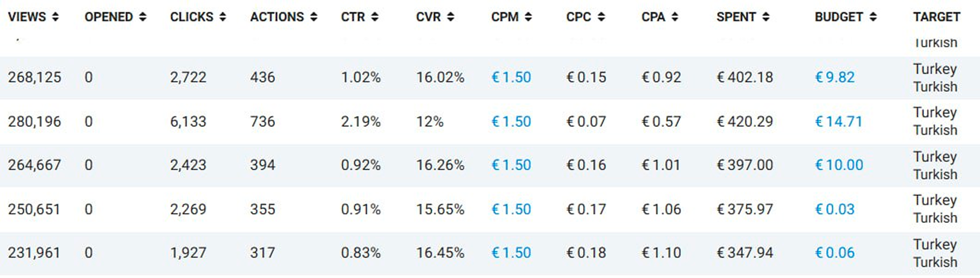Click the sort icon next to CVR
The width and height of the screenshot is (980, 278).
point(451,17)
